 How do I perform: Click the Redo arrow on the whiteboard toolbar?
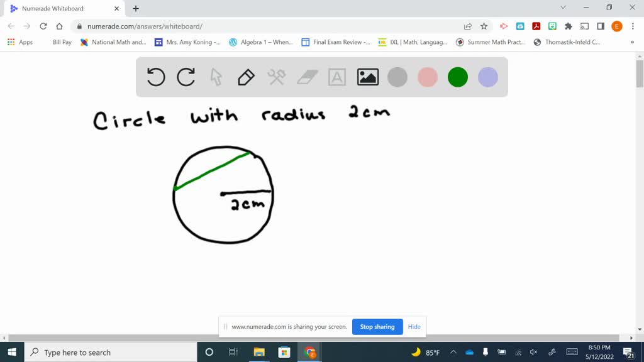coord(186,77)
